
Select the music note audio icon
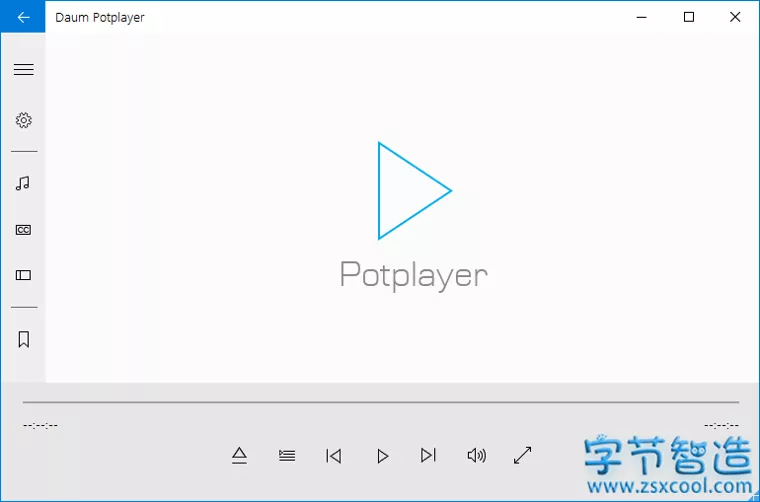click(x=23, y=183)
